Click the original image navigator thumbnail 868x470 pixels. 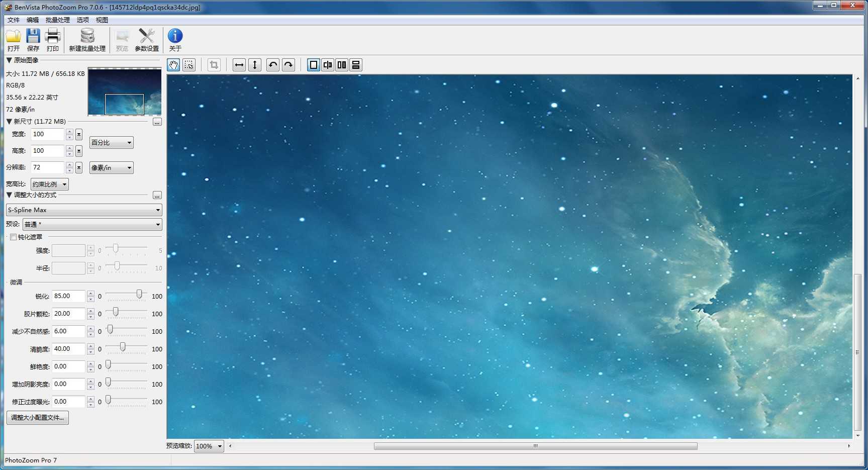125,92
